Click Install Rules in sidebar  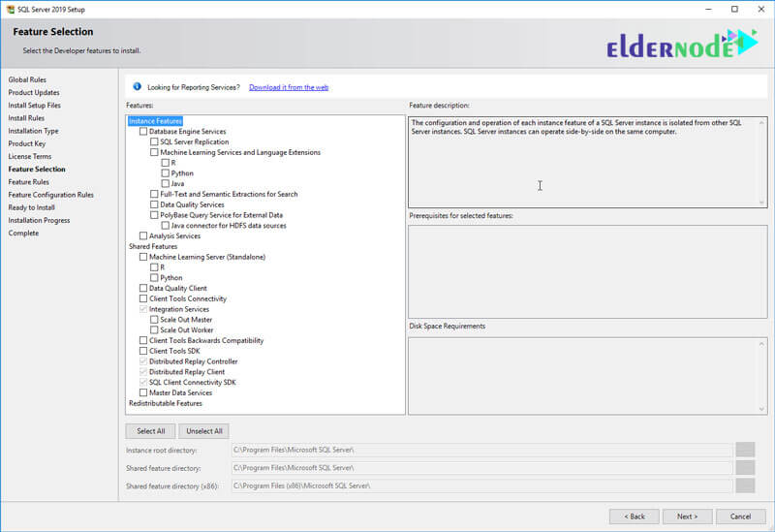coord(26,117)
